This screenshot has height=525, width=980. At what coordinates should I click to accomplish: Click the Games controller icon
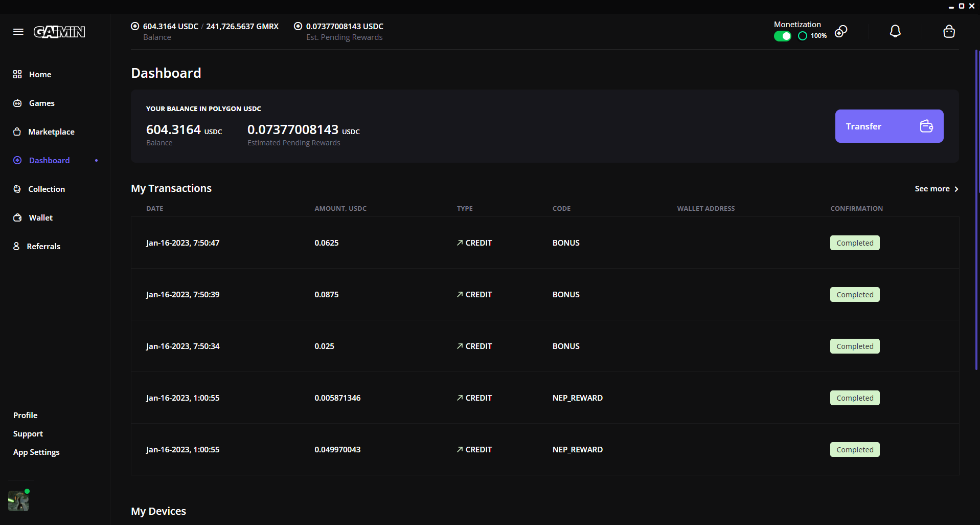pos(17,103)
